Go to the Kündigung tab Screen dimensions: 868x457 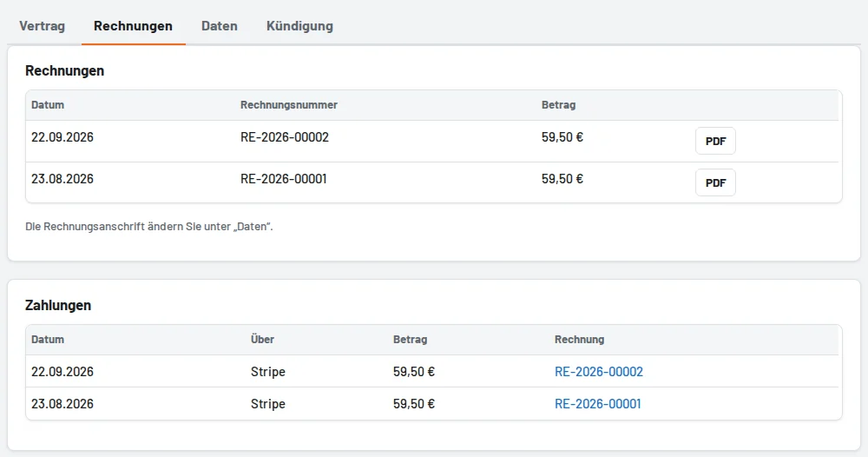[x=299, y=26]
